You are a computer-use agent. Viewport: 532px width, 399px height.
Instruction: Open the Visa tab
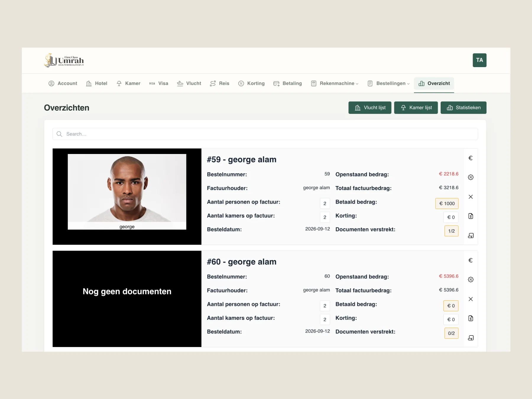point(159,83)
